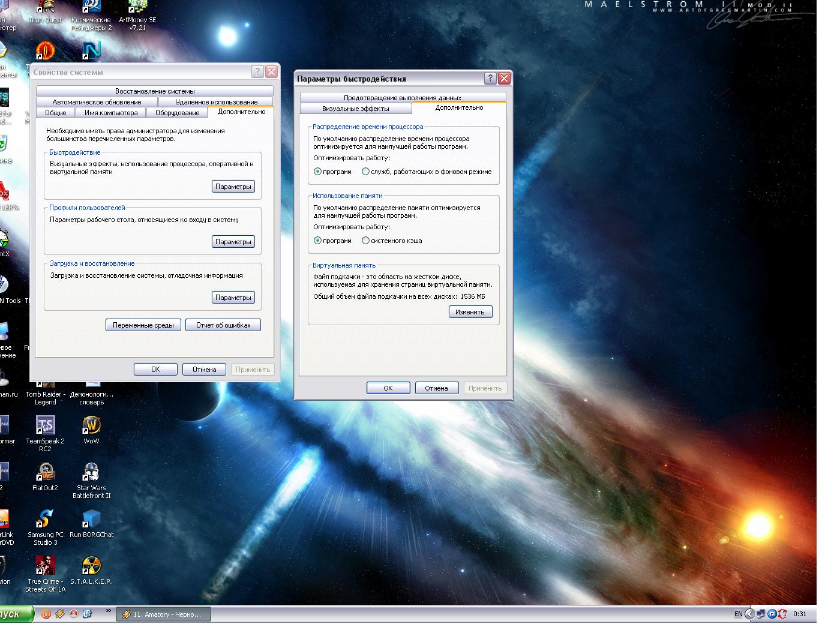Image resolution: width=840 pixels, height=630 pixels.
Task: Select the blue N logo desktop shortcut
Action: pos(91,50)
